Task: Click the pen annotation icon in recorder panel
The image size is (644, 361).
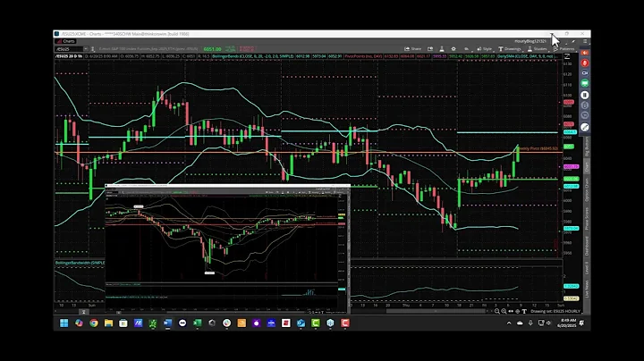Action: click(x=585, y=127)
